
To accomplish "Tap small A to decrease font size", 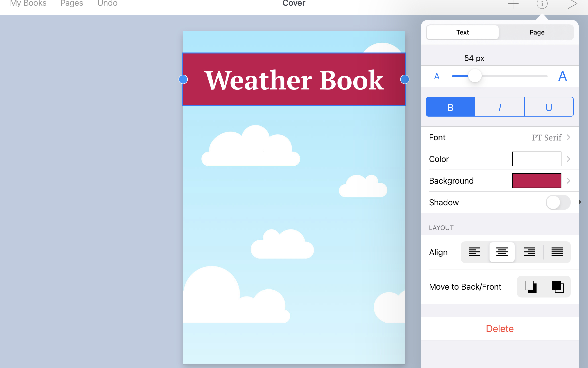I will click(437, 76).
